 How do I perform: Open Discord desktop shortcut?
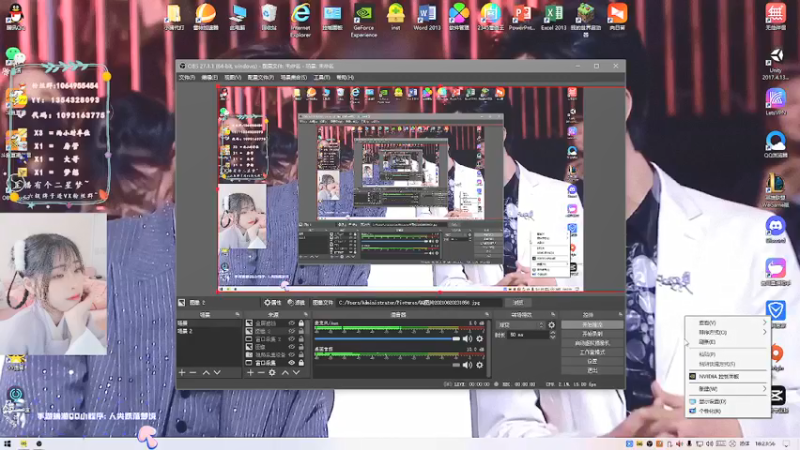[x=776, y=230]
